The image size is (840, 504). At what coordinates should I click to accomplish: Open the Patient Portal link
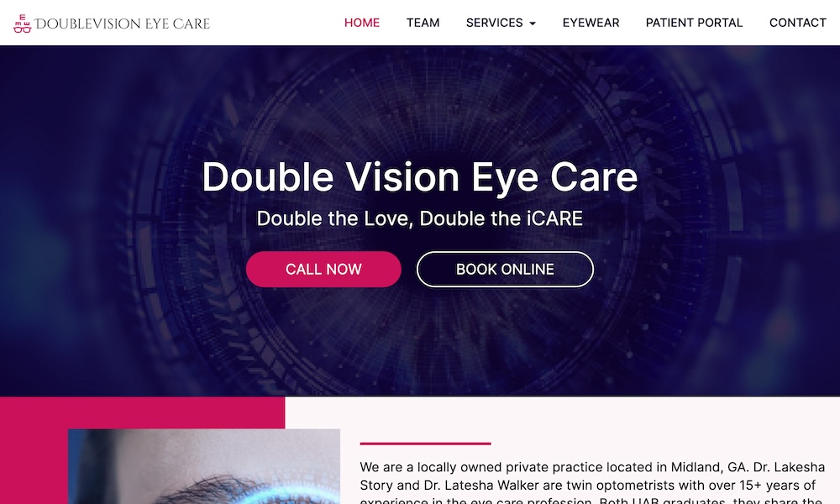(x=694, y=23)
